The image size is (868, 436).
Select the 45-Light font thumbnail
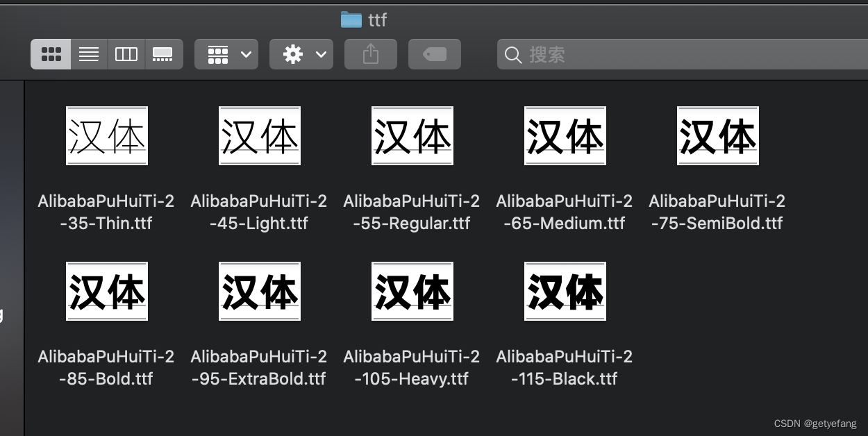pos(260,135)
